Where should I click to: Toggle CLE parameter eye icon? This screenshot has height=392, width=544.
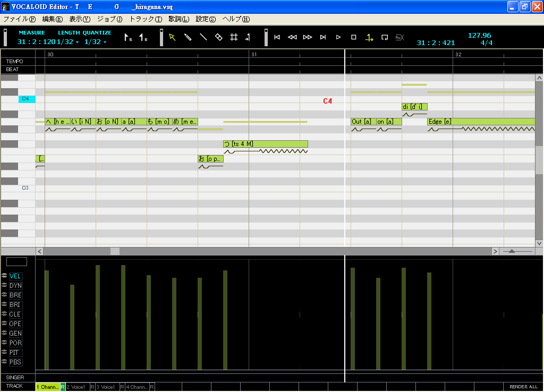point(4,313)
